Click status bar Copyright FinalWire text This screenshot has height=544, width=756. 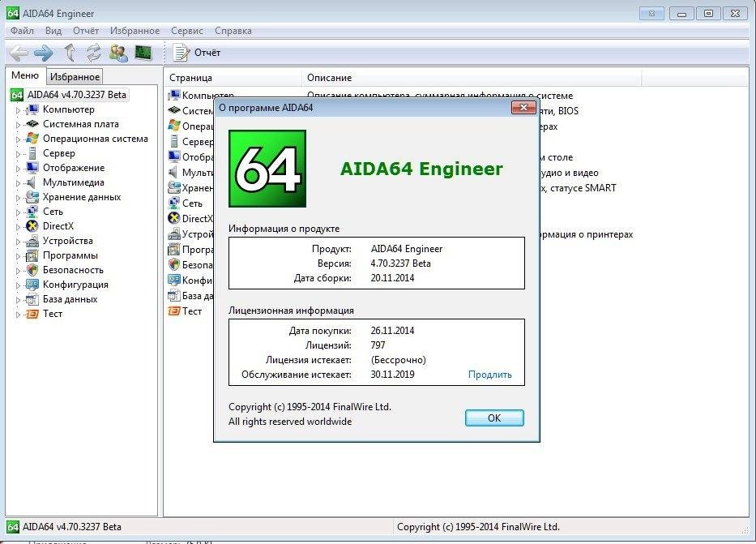click(478, 527)
